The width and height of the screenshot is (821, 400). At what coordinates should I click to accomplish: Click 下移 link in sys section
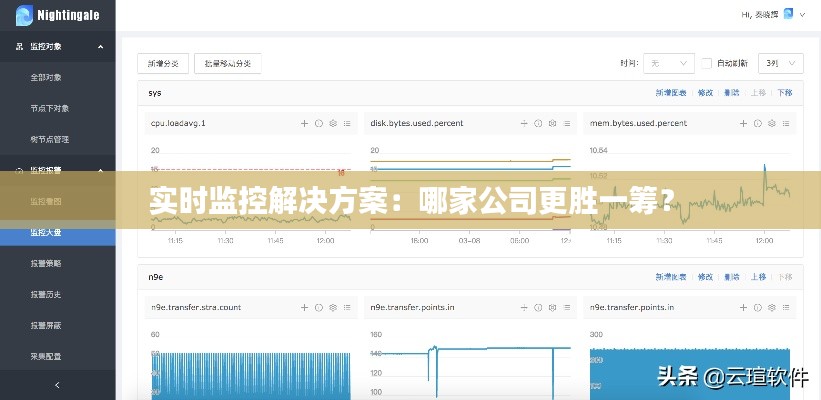[784, 93]
